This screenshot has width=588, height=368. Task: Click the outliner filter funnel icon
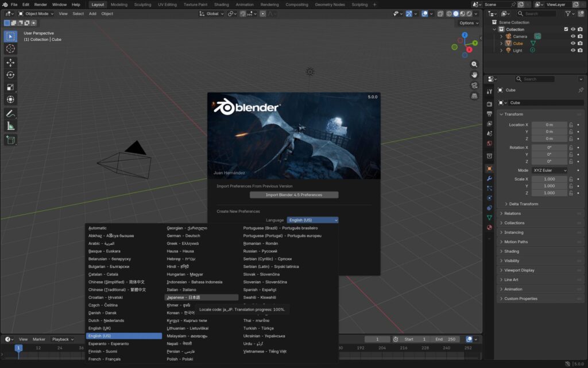click(568, 14)
